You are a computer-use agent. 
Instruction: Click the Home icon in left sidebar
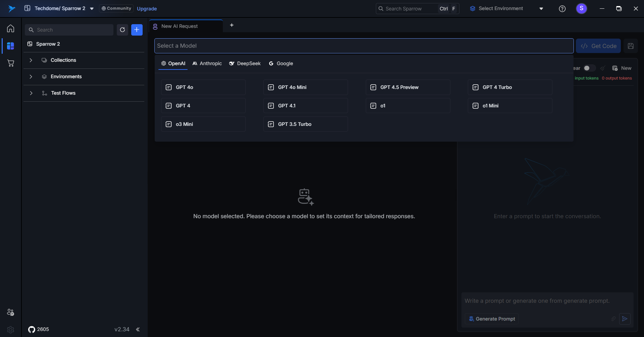tap(10, 29)
